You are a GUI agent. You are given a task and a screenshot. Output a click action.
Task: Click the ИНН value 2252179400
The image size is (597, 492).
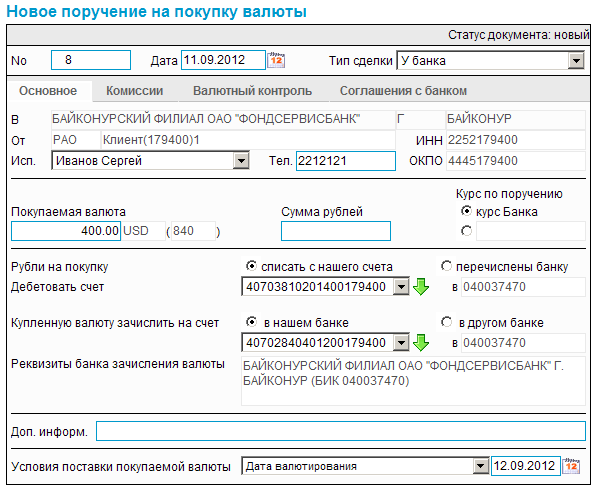click(x=516, y=140)
